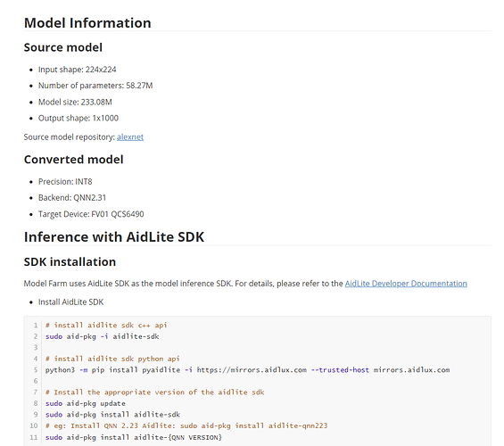Image resolution: width=504 pixels, height=446 pixels.
Task: Click the sudo aid-pkg update code line
Action: coord(86,403)
